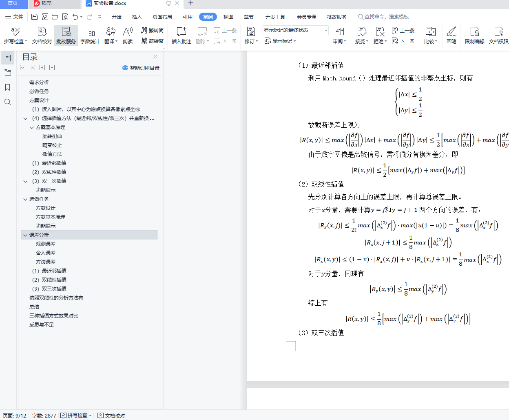Screen dimensions: 509x420
Task: Click the 查找命令、搜索模板 search field
Action: click(x=383, y=17)
